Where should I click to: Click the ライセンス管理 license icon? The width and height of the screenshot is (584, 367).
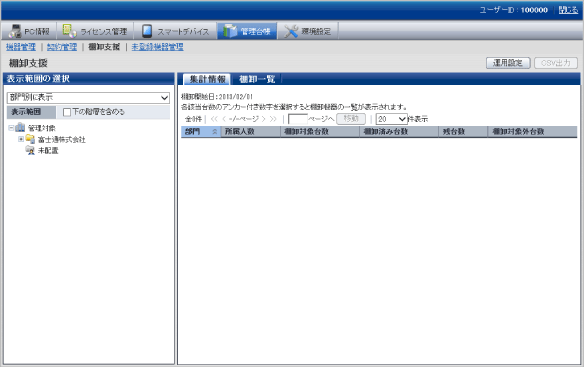[69, 31]
